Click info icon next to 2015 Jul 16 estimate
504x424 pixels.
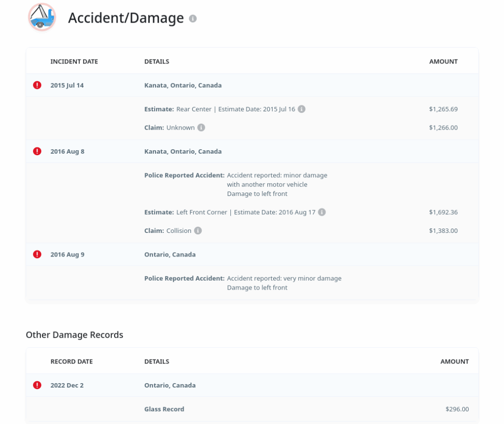coord(302,109)
